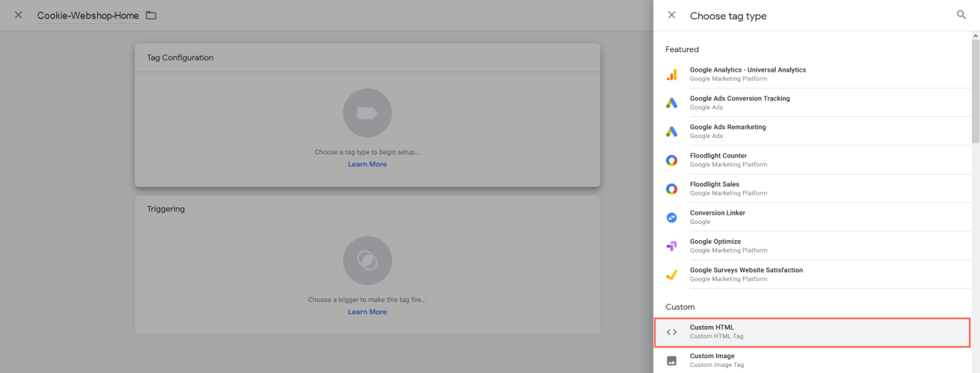Click the Custom HTML code brackets icon
This screenshot has width=980, height=373.
(x=671, y=332)
